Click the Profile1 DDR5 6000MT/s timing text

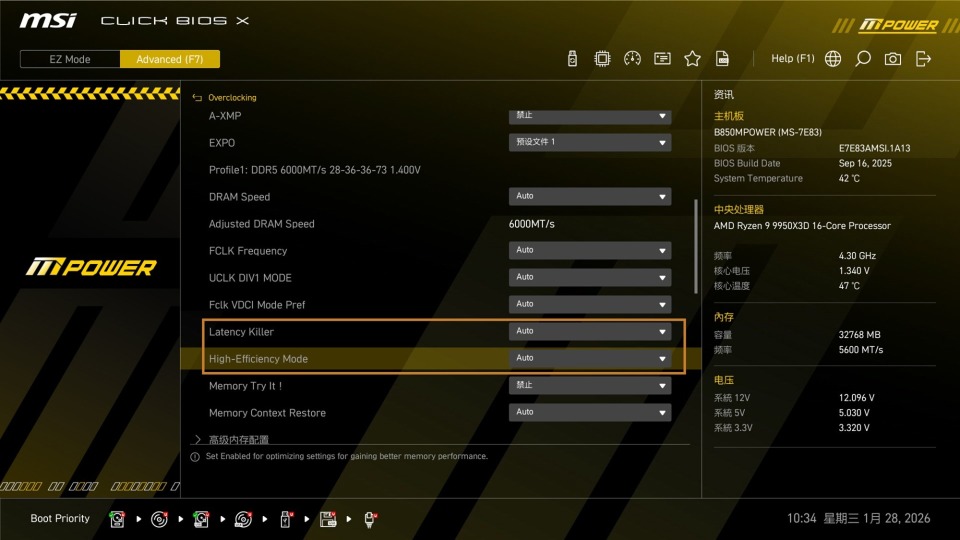315,170
